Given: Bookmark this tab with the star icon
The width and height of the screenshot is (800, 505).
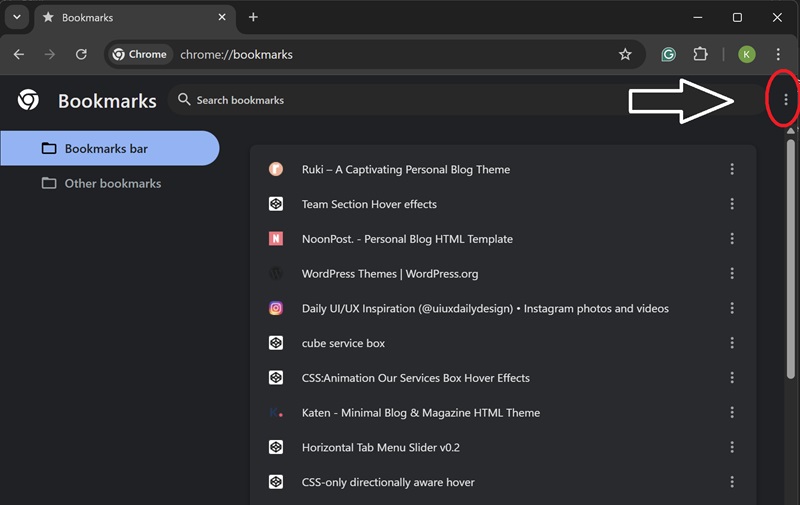Looking at the screenshot, I should click(x=625, y=55).
